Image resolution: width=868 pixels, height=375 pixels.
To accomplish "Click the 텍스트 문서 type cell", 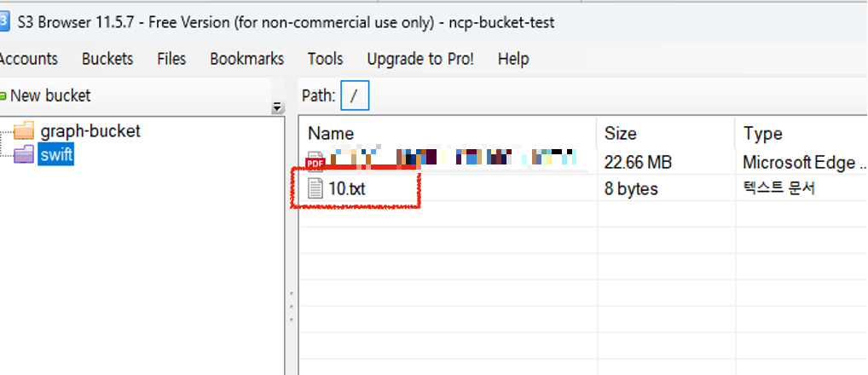I will coord(778,188).
